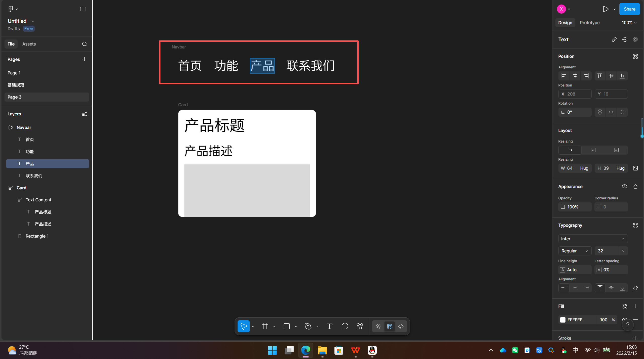This screenshot has width=644, height=359.
Task: Select the Rectangle tool
Action: 287,326
